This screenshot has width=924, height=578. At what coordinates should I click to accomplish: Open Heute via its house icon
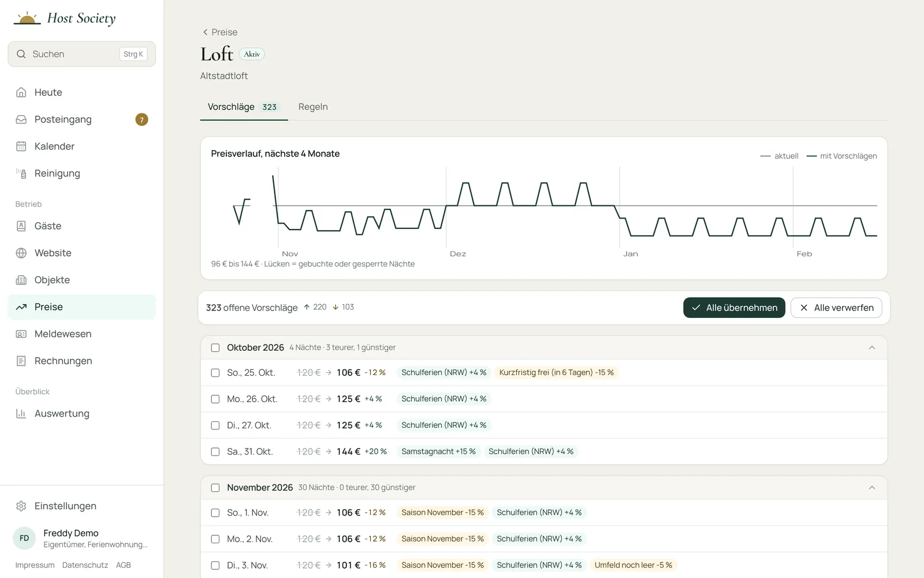point(21,92)
